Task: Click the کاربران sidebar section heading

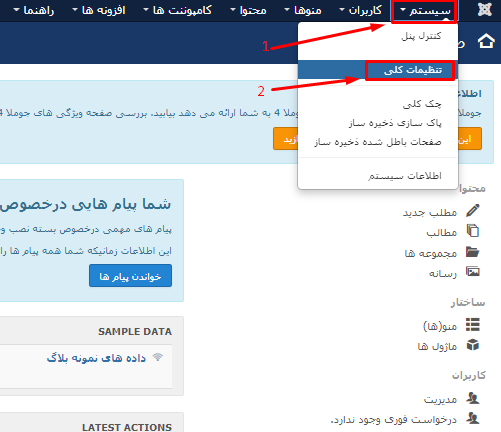Action: click(469, 375)
